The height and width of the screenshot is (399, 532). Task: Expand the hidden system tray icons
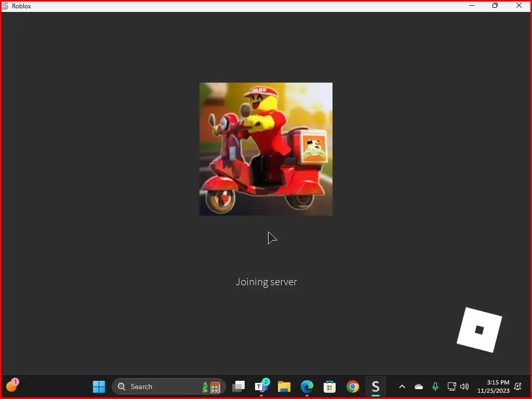[x=402, y=387]
